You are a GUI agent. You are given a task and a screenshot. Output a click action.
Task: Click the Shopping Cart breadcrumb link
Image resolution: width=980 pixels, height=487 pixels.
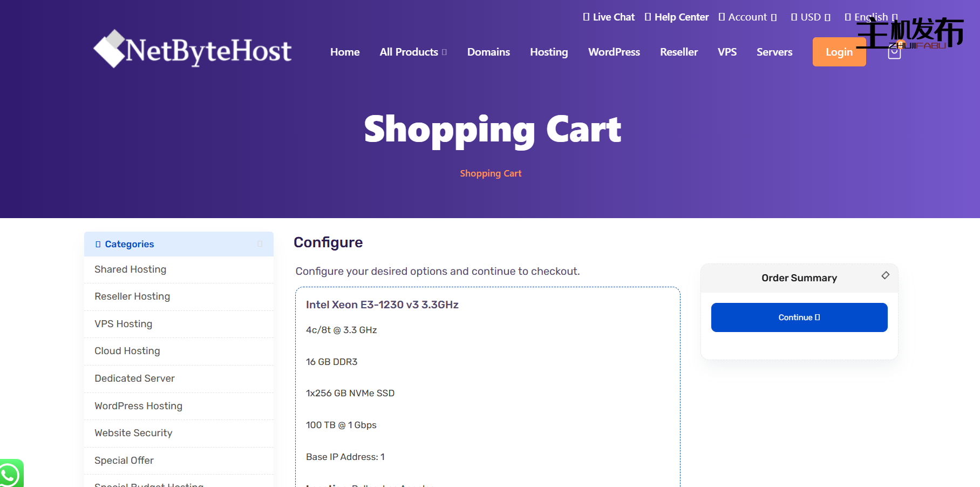coord(491,173)
